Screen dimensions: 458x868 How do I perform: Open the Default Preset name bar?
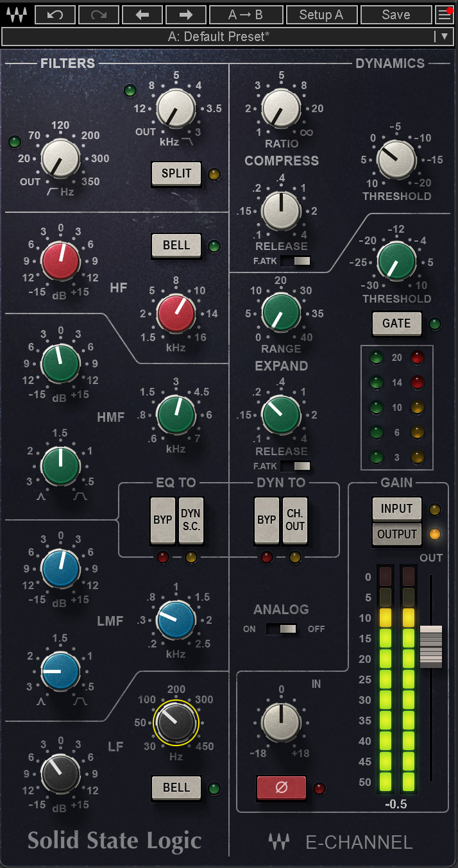click(x=218, y=37)
